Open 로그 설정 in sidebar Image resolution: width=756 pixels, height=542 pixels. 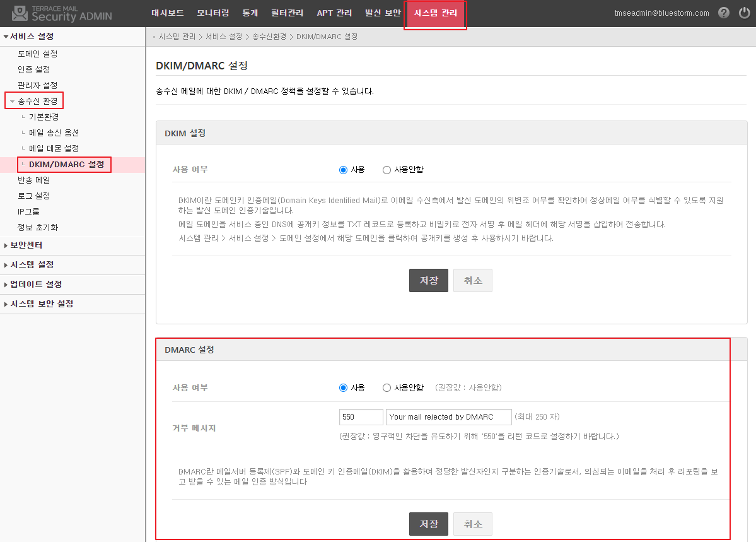[34, 196]
